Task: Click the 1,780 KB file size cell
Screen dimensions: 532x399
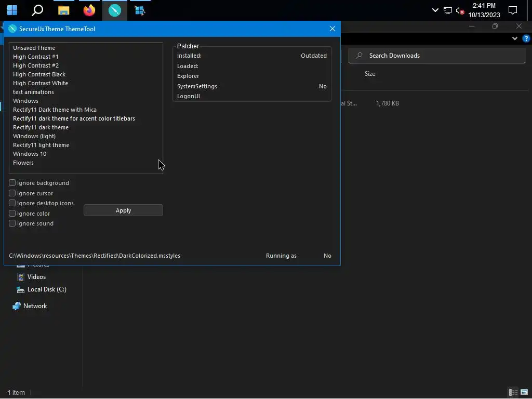Action: click(388, 103)
